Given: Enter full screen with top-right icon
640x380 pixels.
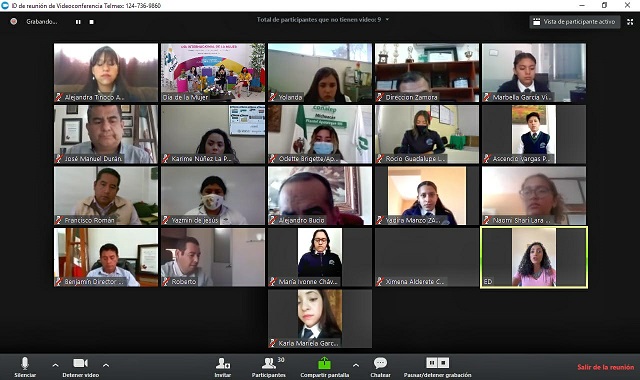Looking at the screenshot, I should click(630, 22).
